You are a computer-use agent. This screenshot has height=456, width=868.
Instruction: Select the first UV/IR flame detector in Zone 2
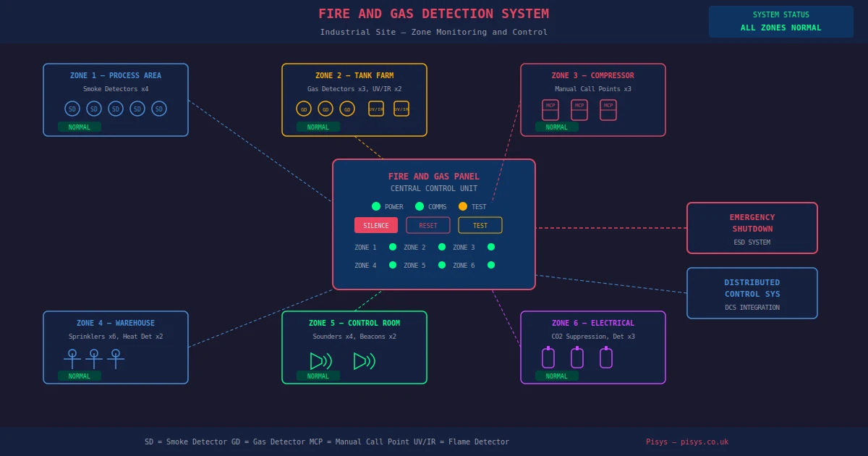[376, 109]
